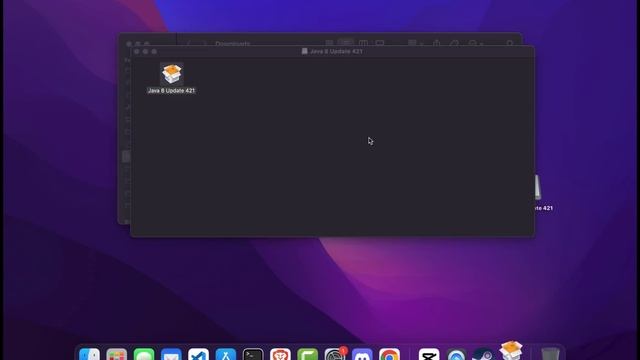This screenshot has height=360, width=640.
Task: Switch Downloads window to column view
Action: tap(363, 43)
